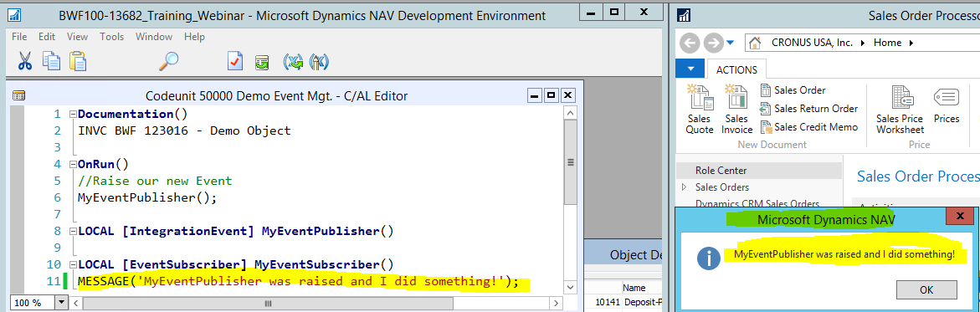This screenshot has height=312, width=980.
Task: Collapse the Documentation() function
Action: pyautogui.click(x=73, y=115)
